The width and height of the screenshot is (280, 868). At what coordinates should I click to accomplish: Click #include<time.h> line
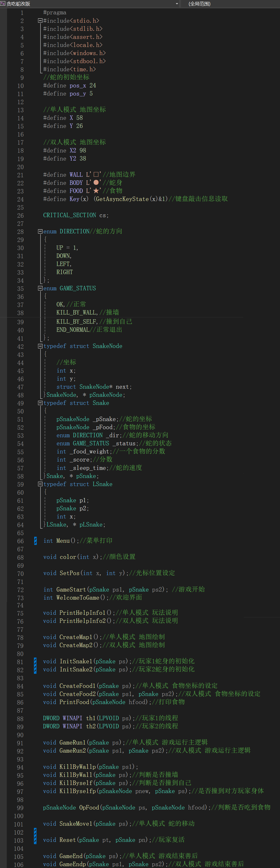[69, 69]
